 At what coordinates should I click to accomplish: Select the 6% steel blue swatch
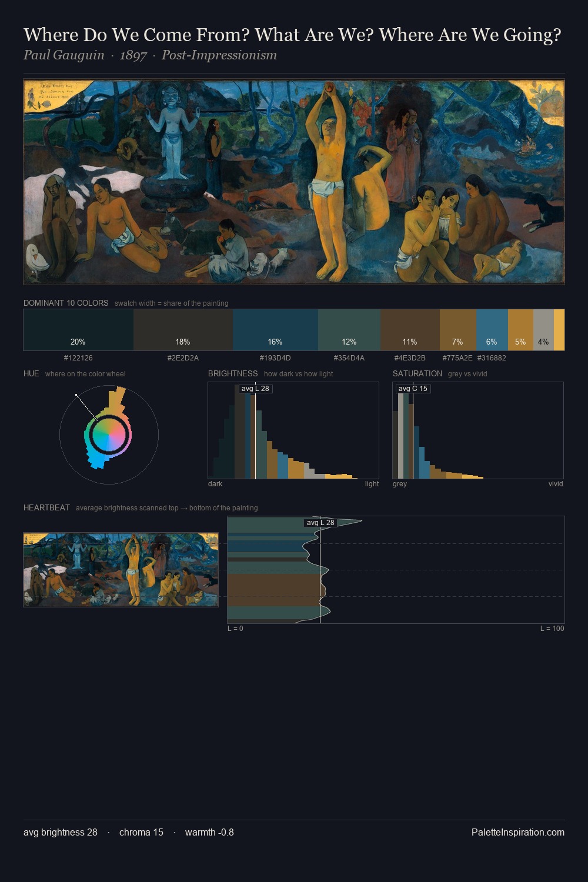pyautogui.click(x=492, y=330)
